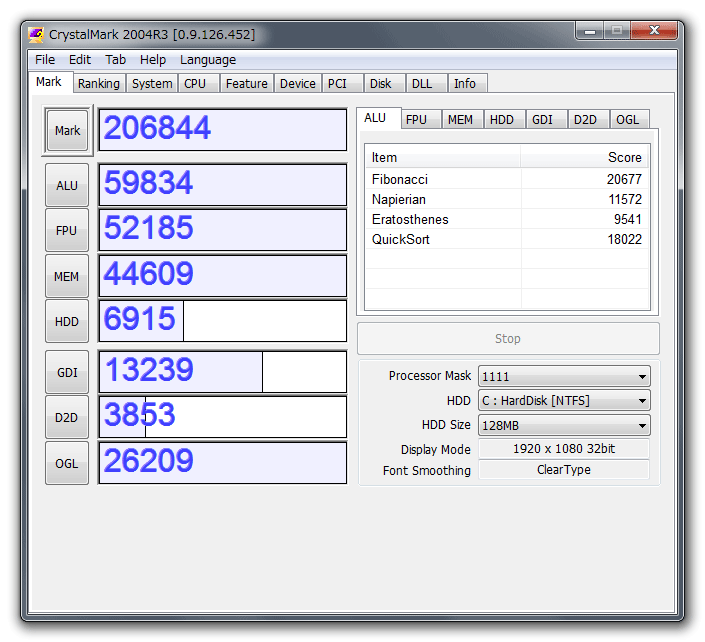This screenshot has height=642, width=705.
Task: Switch to the Feature tab
Action: tap(246, 84)
